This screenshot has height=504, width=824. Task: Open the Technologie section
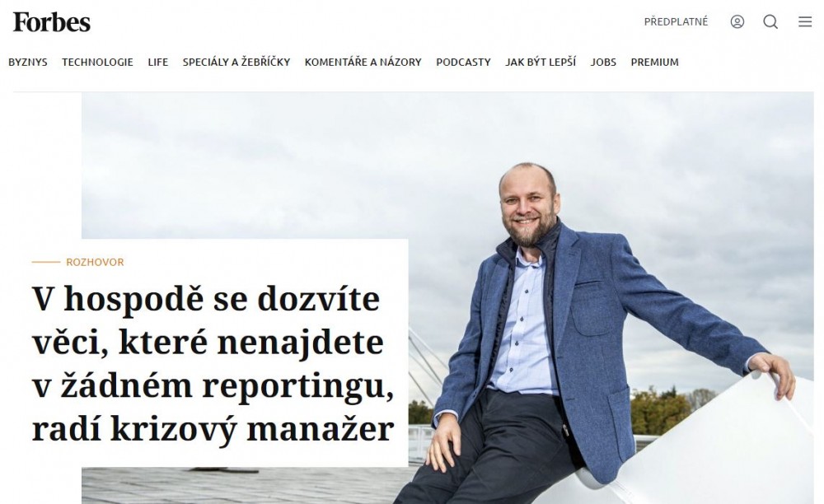pos(97,62)
